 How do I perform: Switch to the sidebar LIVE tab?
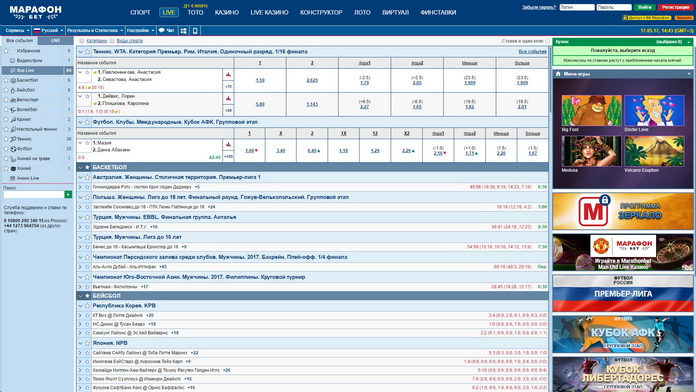[55, 40]
